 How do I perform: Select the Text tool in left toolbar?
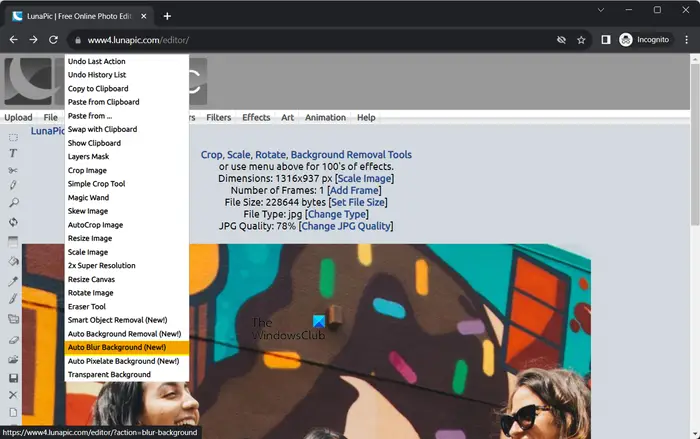[13, 153]
